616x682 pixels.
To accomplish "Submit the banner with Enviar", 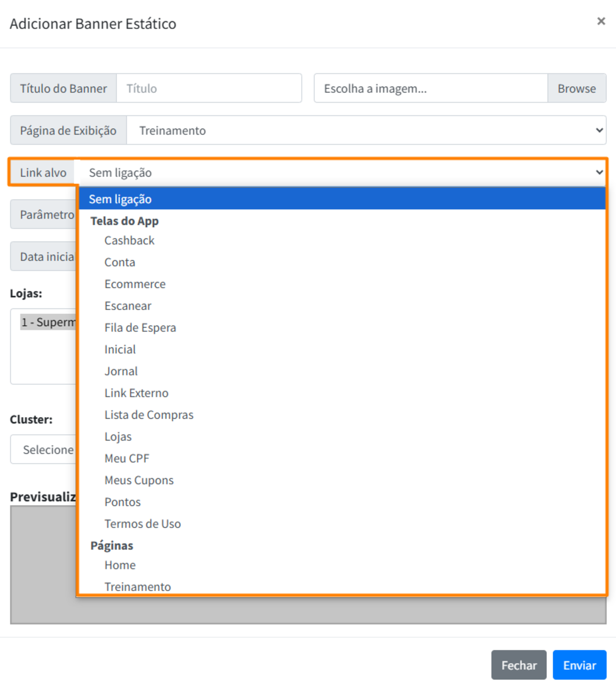I will point(579,665).
